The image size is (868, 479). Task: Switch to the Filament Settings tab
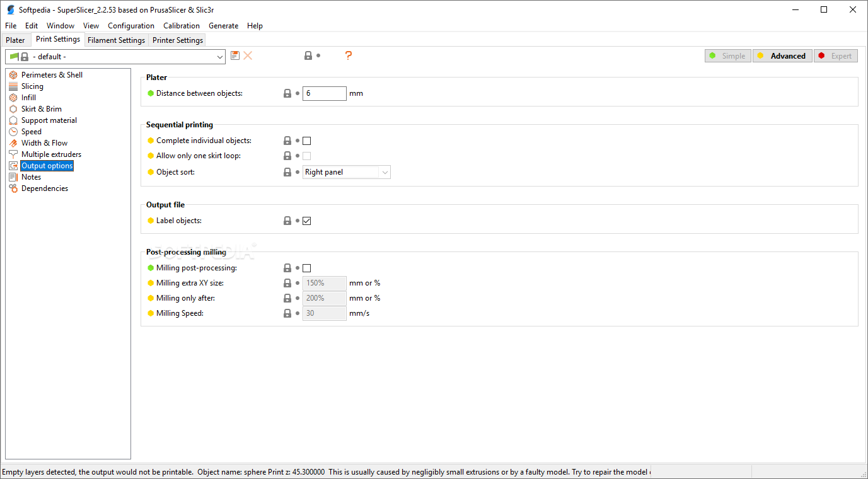(x=116, y=40)
